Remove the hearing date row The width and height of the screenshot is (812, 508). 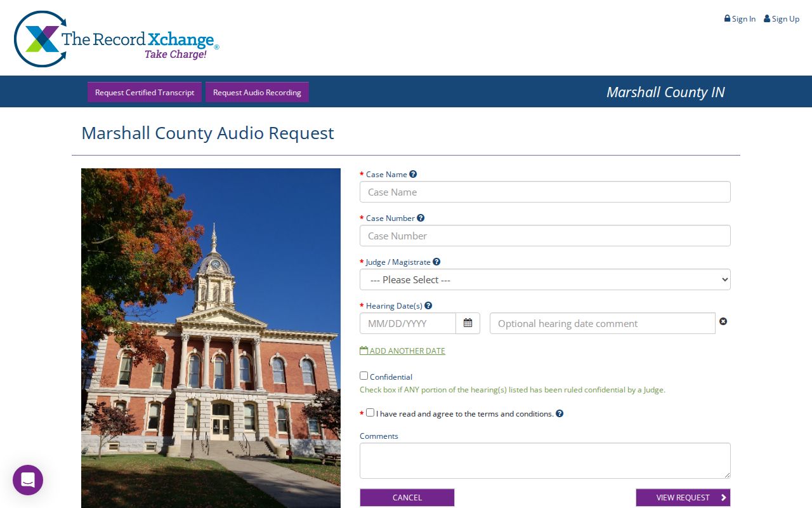723,321
